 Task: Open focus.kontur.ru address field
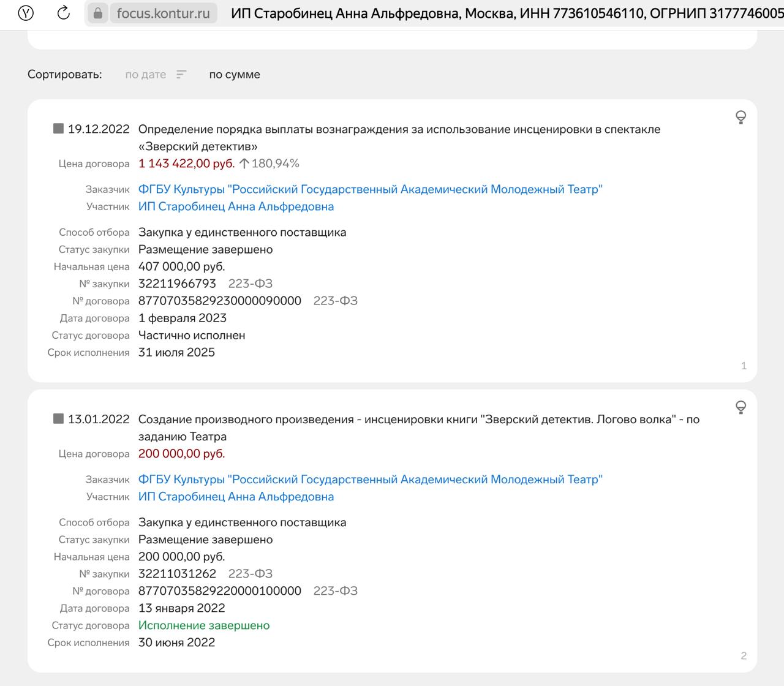[163, 13]
